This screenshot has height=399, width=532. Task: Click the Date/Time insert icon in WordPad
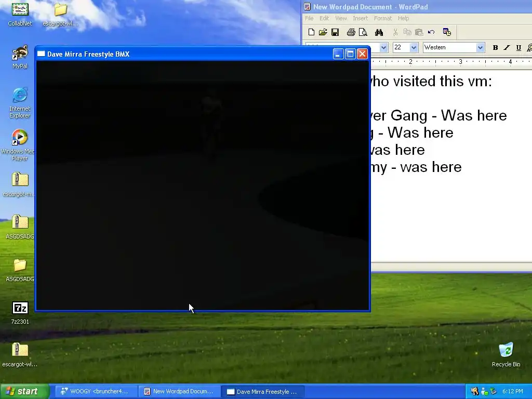click(447, 32)
